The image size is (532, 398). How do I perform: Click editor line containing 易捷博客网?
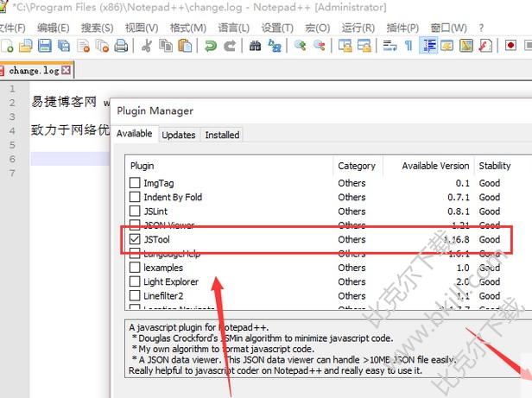(70, 102)
